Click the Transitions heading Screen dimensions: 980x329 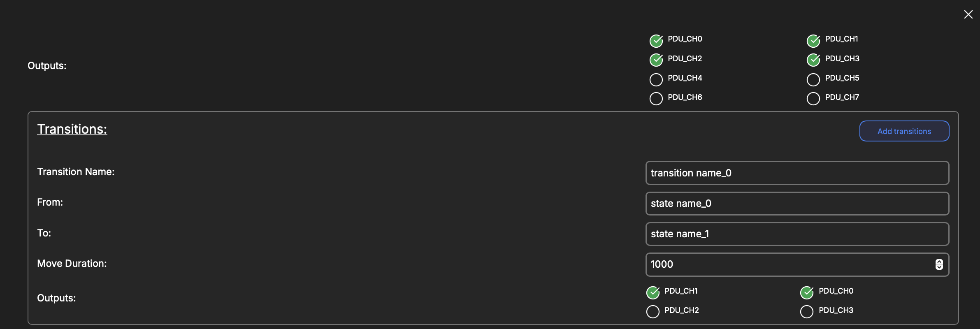tap(72, 129)
